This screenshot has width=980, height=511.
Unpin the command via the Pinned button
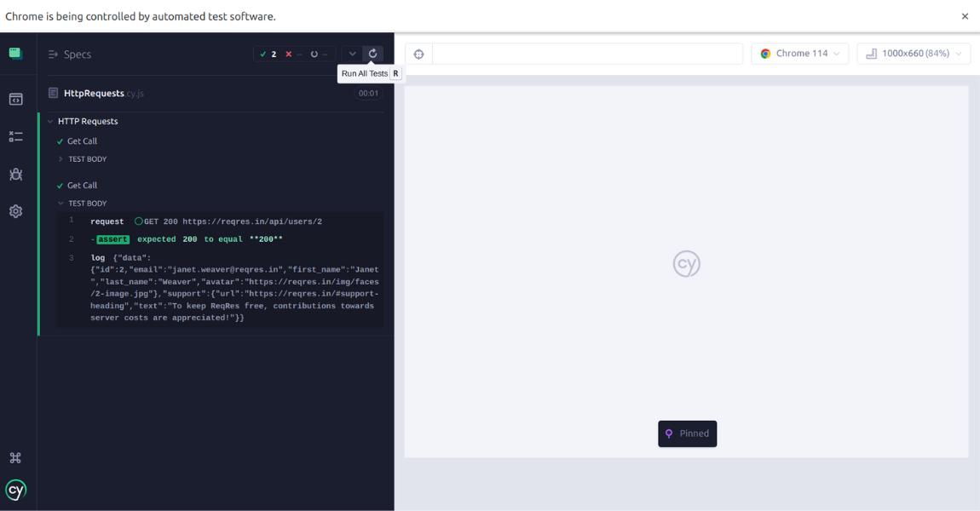687,433
